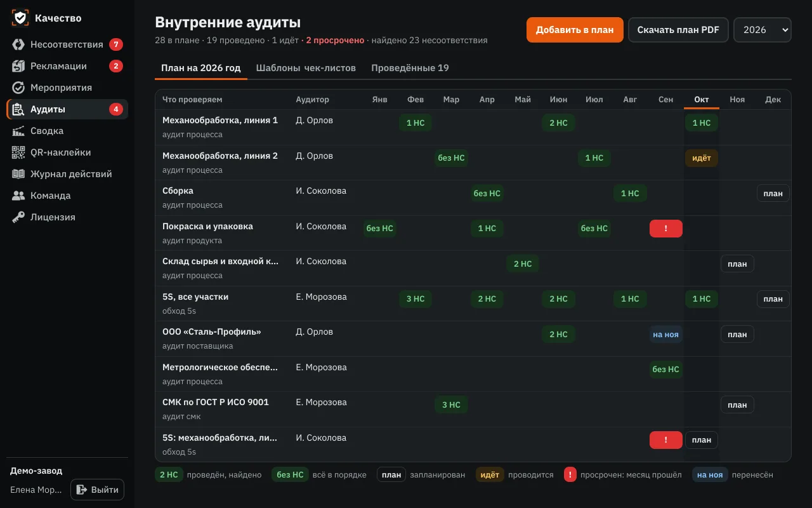
Task: Open Мероприятия via its checkmark icon
Action: pyautogui.click(x=18, y=88)
